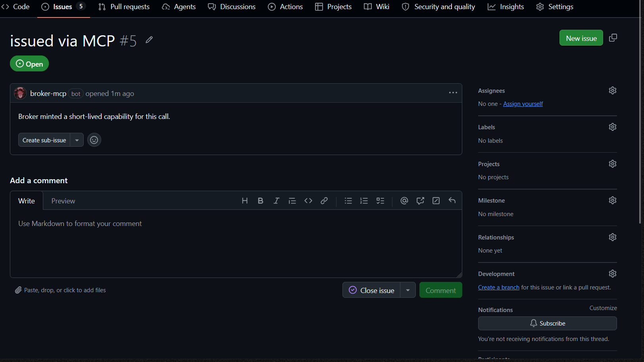
Task: Click the green New issue button
Action: [x=581, y=38]
